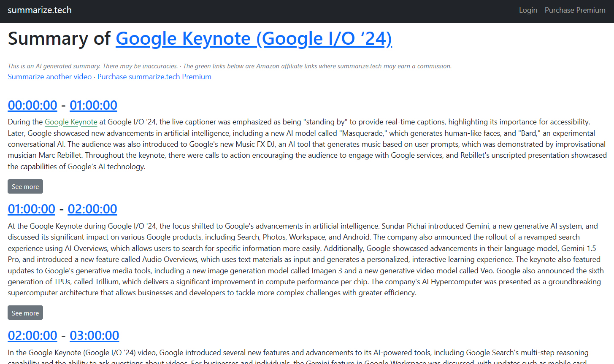614x364 pixels.
Task: Expand the first section with See more
Action: [25, 186]
